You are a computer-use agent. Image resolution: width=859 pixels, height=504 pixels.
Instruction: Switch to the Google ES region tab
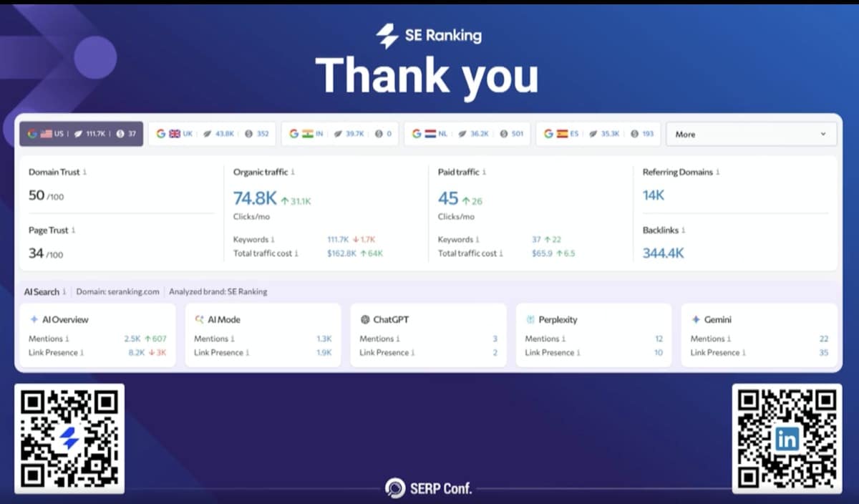(x=598, y=134)
